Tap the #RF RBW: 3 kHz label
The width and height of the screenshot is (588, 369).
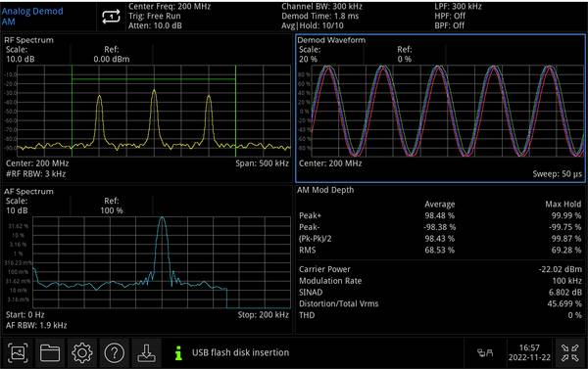click(35, 174)
